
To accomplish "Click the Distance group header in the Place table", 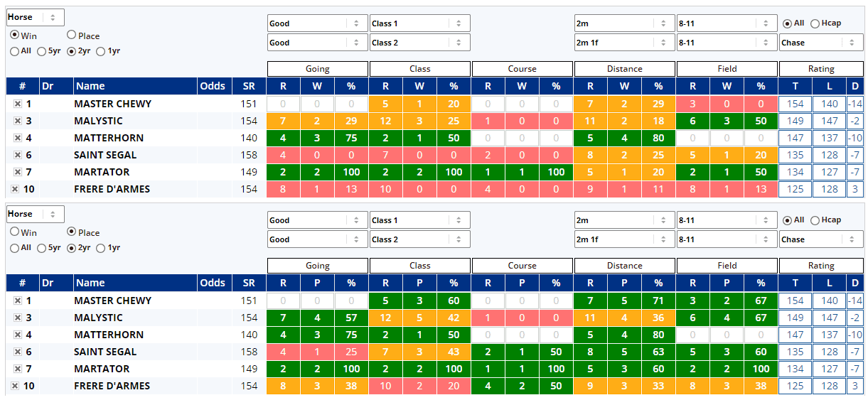I will [x=624, y=266].
